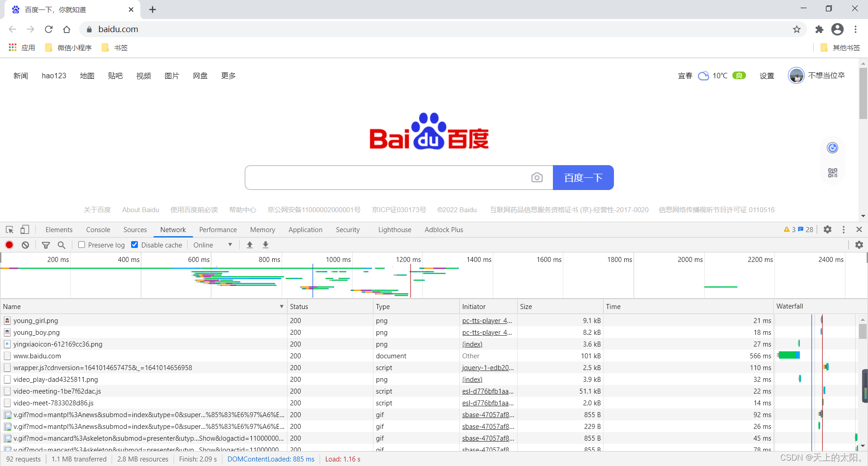
Task: Switch to the Console tab
Action: point(98,229)
